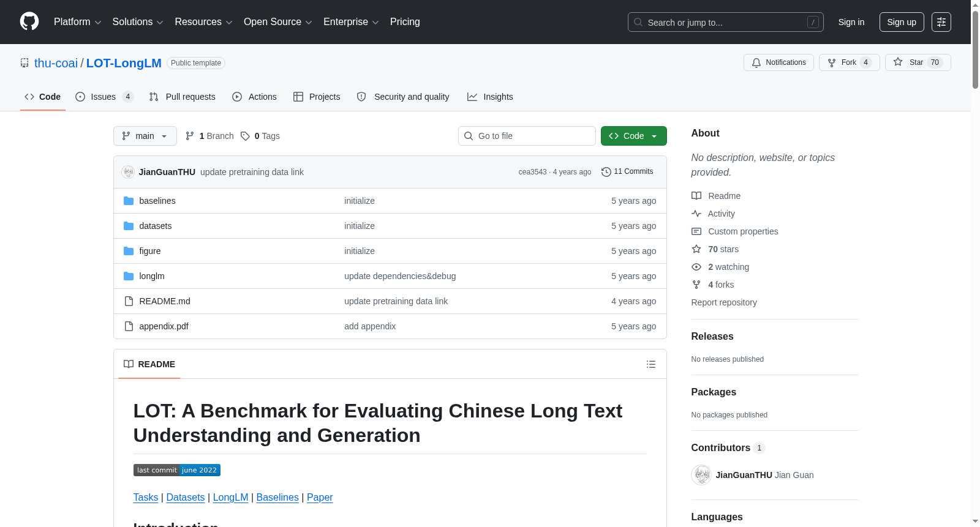Click the branch icon next to 1 Branch
The image size is (980, 527).
coord(190,136)
